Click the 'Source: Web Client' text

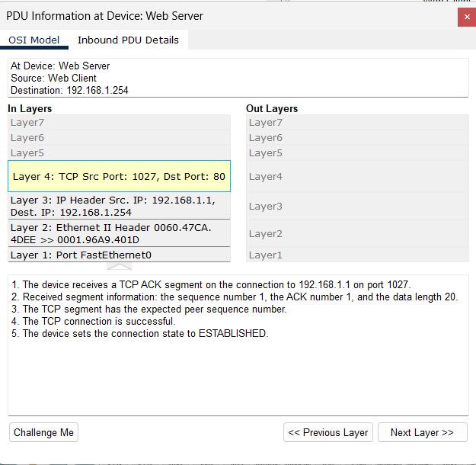click(53, 78)
